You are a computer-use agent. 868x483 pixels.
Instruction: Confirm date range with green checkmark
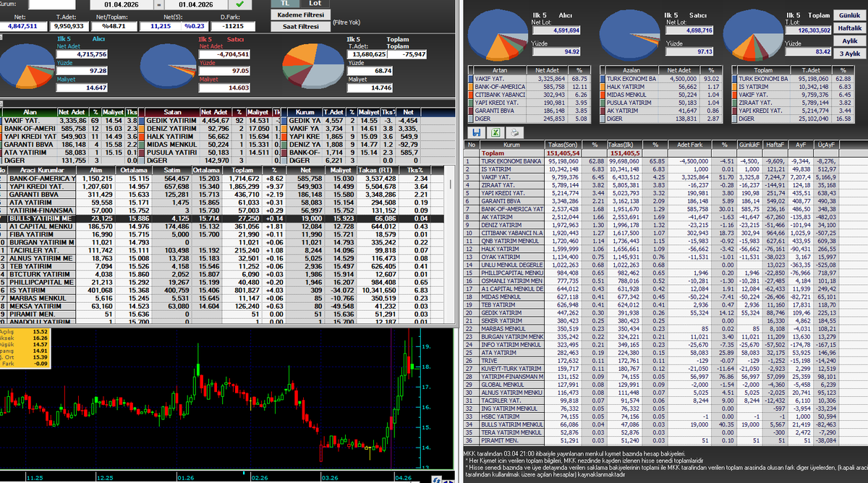[x=239, y=4]
